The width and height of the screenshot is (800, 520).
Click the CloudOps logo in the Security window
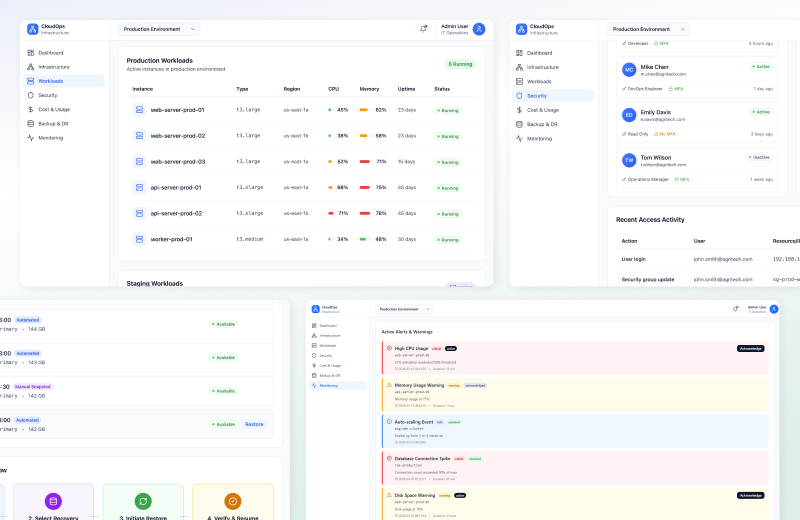pos(521,29)
